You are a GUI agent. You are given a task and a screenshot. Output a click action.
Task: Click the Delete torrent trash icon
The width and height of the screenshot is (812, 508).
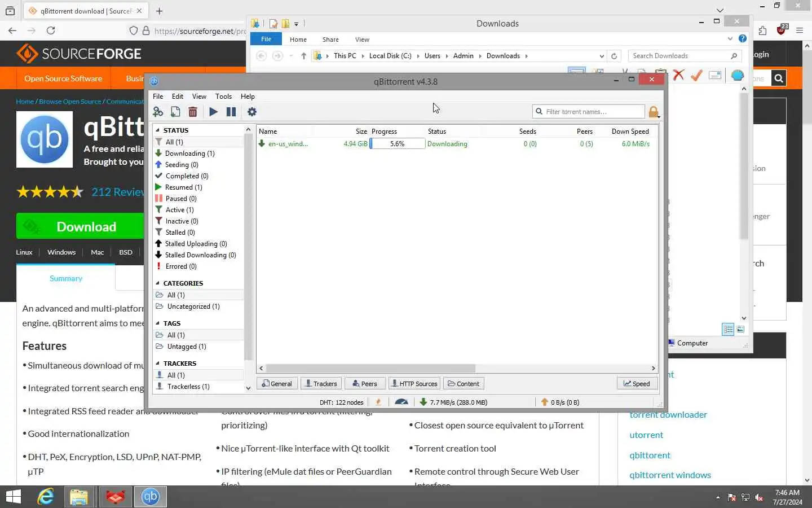tap(193, 112)
